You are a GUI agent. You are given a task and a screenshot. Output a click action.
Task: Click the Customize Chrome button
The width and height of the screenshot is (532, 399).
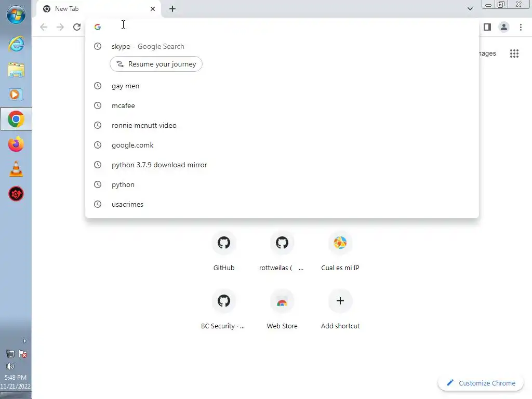pos(481,383)
